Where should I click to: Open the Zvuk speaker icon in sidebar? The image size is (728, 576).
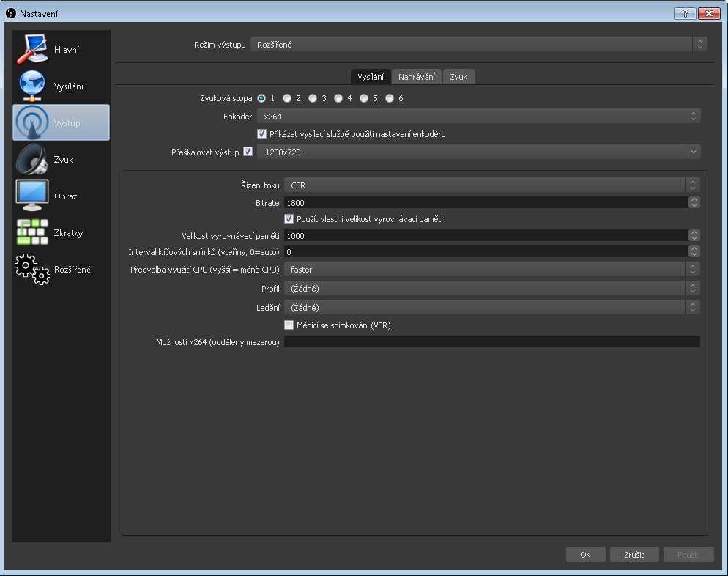click(32, 159)
